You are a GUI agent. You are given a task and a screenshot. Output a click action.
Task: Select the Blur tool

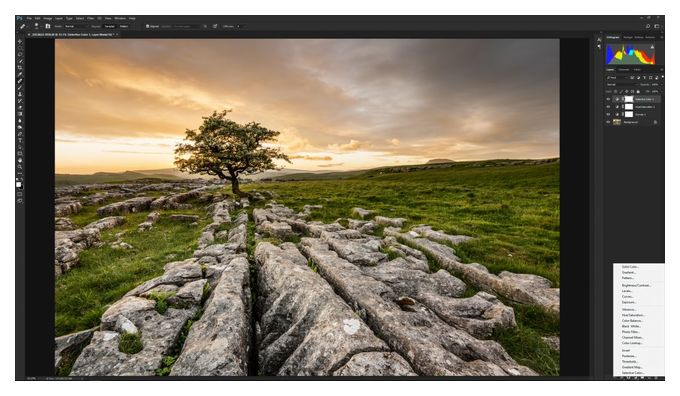pos(20,121)
